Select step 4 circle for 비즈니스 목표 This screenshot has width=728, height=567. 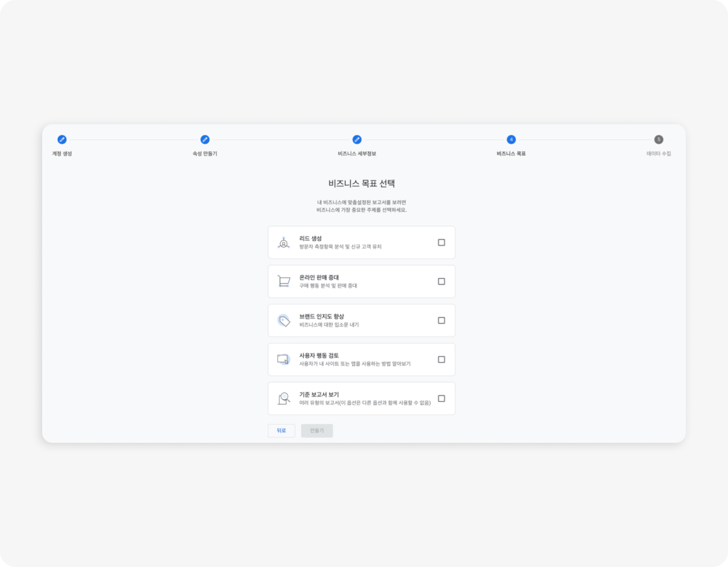pos(511,140)
